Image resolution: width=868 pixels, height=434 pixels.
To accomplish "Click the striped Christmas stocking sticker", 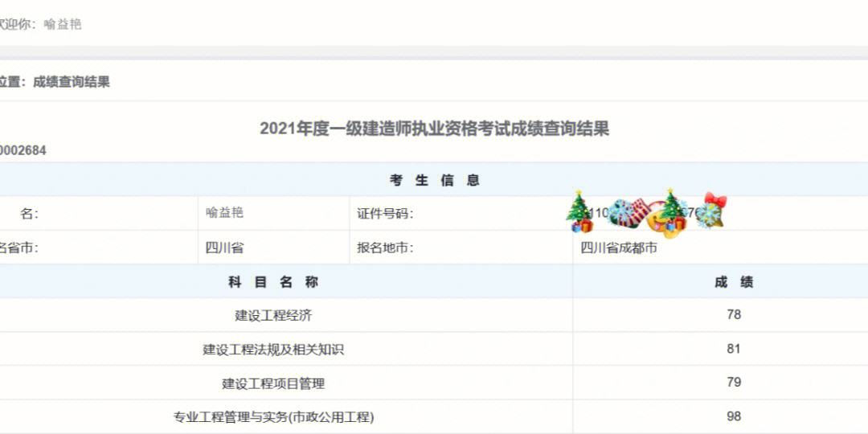I will click(x=639, y=211).
